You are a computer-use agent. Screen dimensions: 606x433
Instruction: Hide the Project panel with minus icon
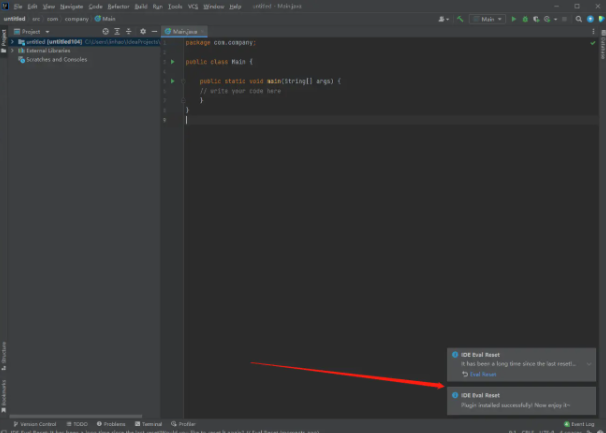point(154,32)
